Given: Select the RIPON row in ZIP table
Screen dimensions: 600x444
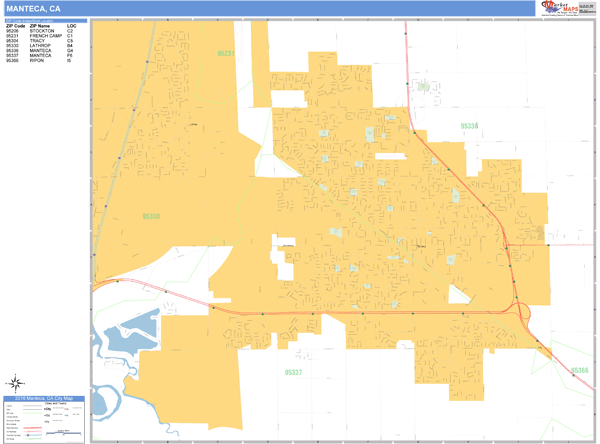Looking at the screenshot, I should click(x=40, y=62).
